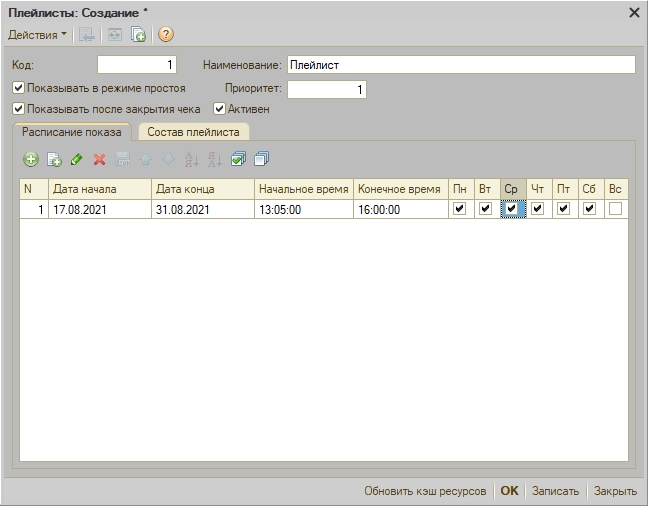Click the 'Наименование' text field
The image size is (648, 506).
(x=460, y=65)
